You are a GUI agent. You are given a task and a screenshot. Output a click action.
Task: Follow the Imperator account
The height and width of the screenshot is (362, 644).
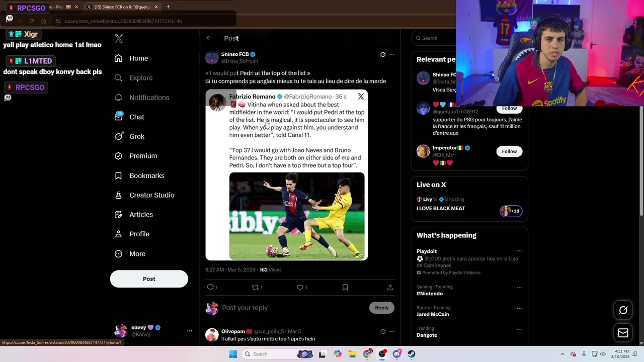click(x=509, y=151)
